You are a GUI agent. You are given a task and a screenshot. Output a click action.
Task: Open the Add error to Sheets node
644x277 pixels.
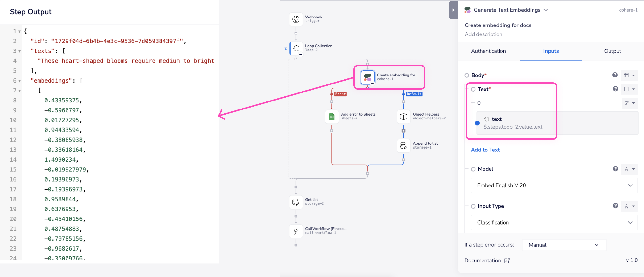(332, 117)
